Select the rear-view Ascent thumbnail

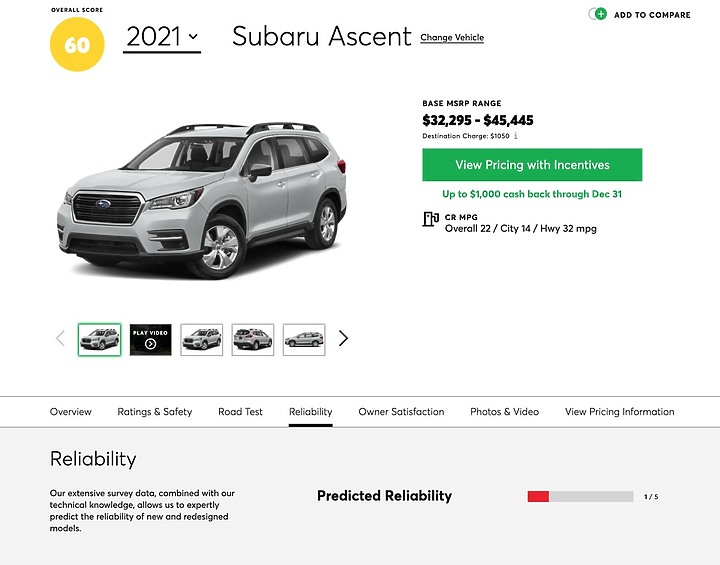coord(253,339)
